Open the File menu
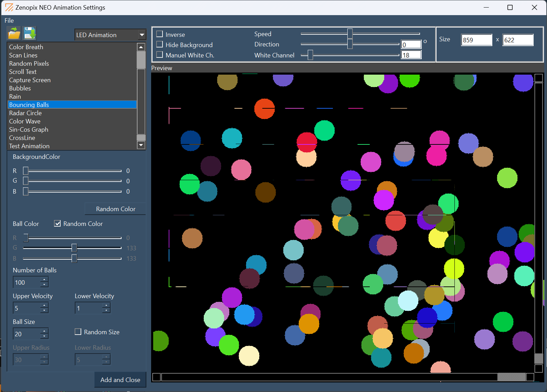The width and height of the screenshot is (547, 392). coord(9,21)
